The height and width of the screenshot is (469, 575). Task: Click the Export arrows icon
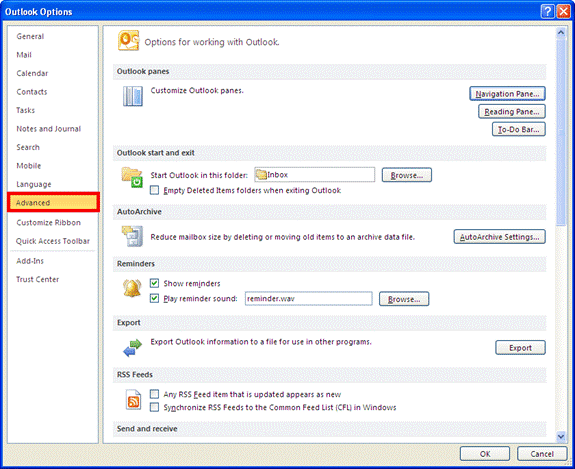[x=132, y=347]
